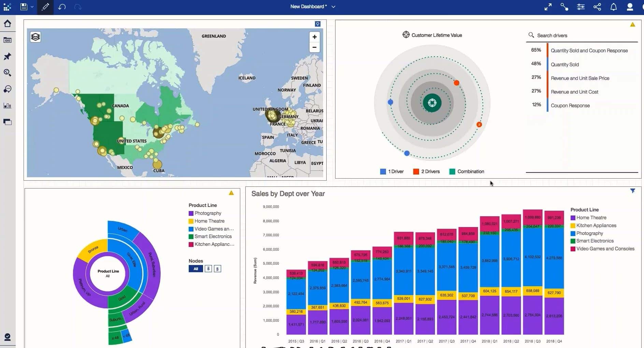
Task: Click the Share icon in the top bar
Action: click(x=597, y=7)
